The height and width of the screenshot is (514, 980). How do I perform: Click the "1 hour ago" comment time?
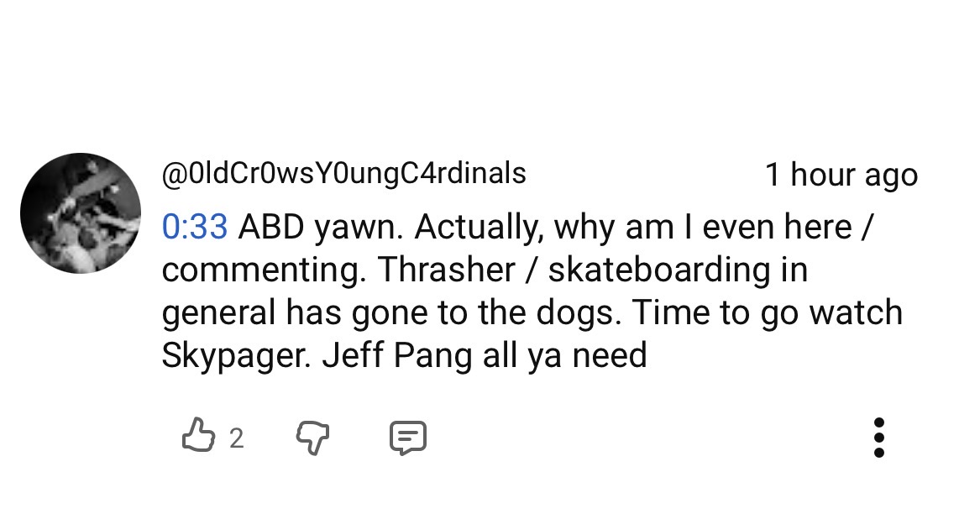(x=841, y=175)
